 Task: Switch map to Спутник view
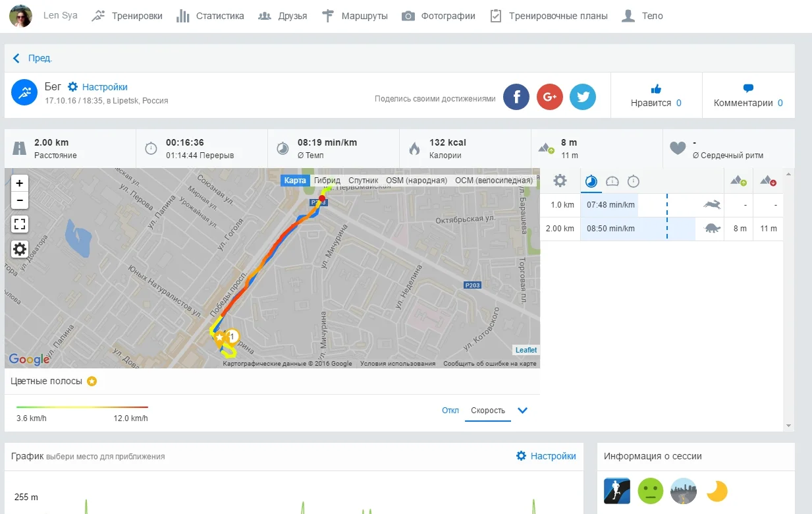tap(363, 181)
